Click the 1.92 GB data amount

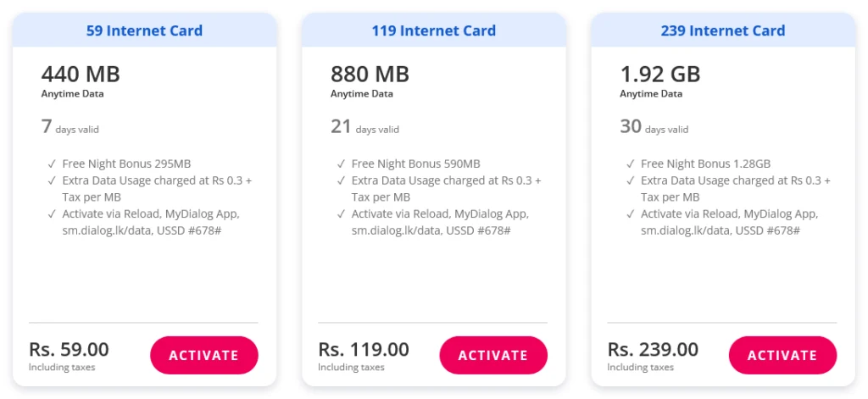660,74
